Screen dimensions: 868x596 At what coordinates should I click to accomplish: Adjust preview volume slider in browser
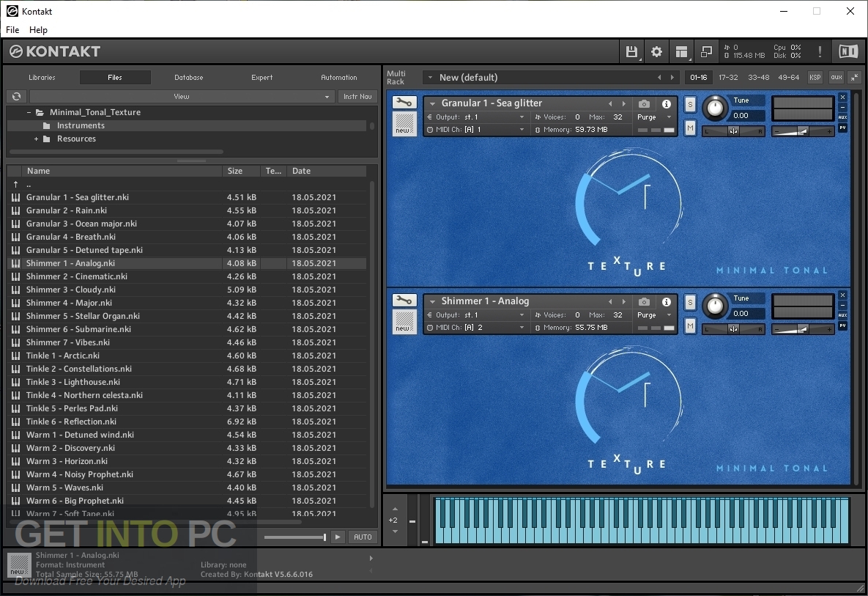pos(294,537)
